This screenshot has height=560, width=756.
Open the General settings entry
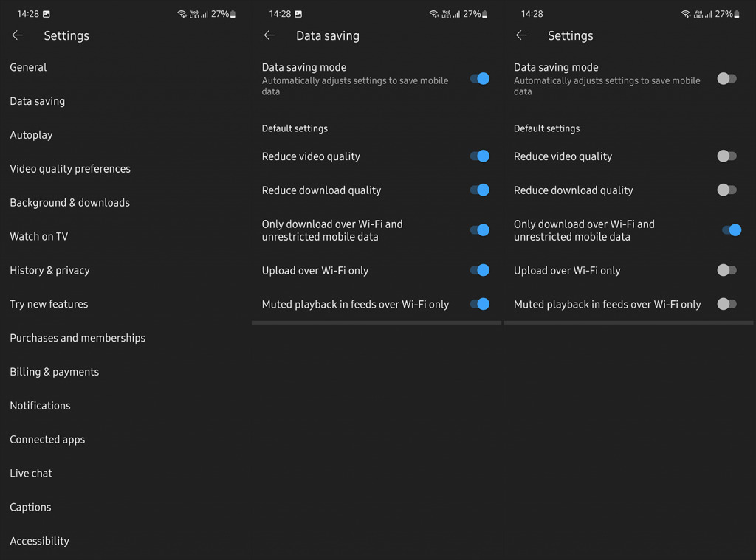tap(28, 67)
